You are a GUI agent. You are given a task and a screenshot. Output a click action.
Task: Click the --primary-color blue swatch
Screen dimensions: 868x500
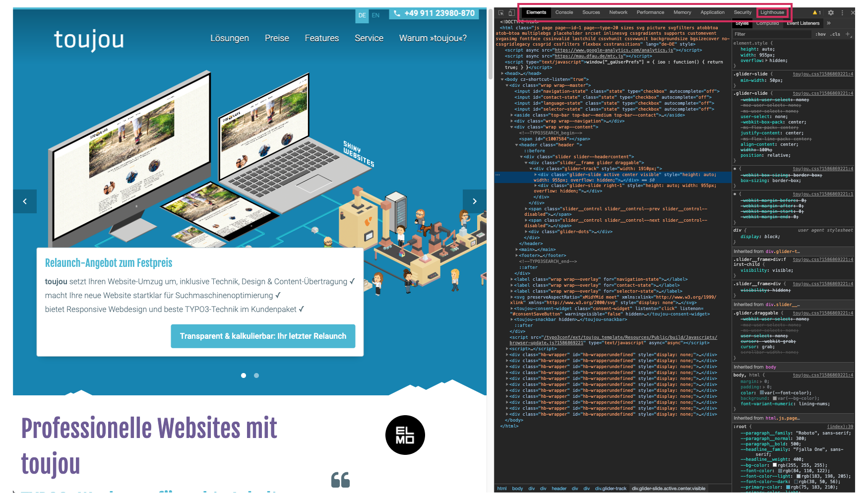[x=788, y=487]
